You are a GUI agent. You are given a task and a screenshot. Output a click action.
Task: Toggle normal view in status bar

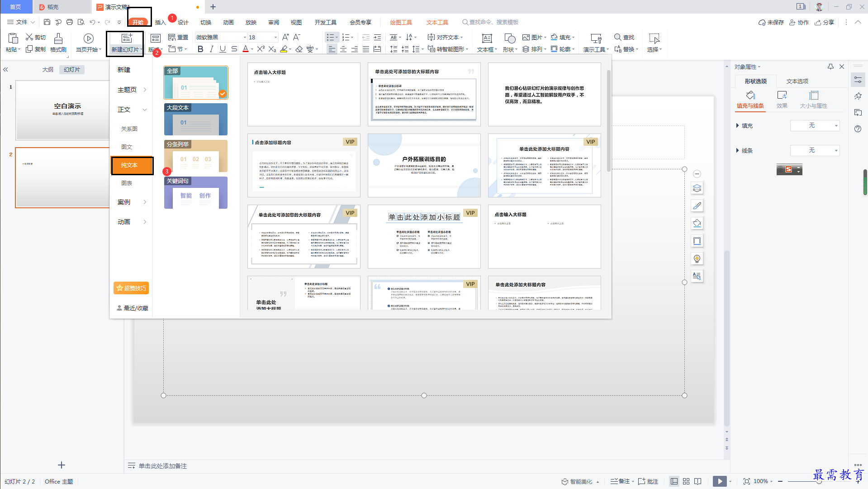click(x=674, y=481)
